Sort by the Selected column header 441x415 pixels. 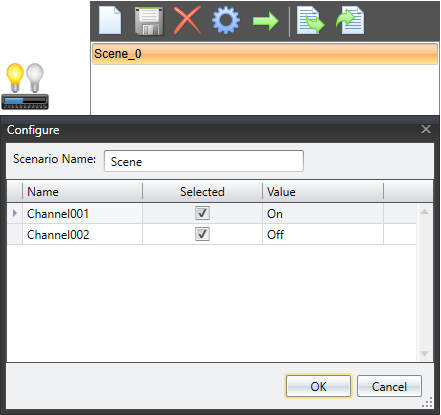tap(202, 192)
